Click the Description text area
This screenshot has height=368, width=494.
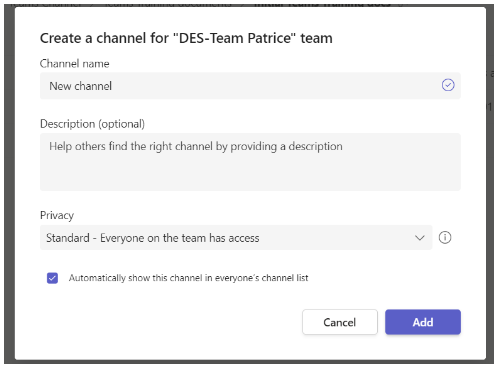250,162
